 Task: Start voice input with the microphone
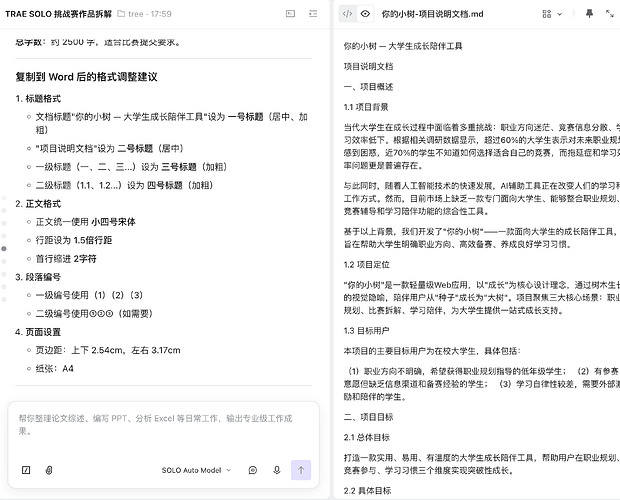pos(277,470)
